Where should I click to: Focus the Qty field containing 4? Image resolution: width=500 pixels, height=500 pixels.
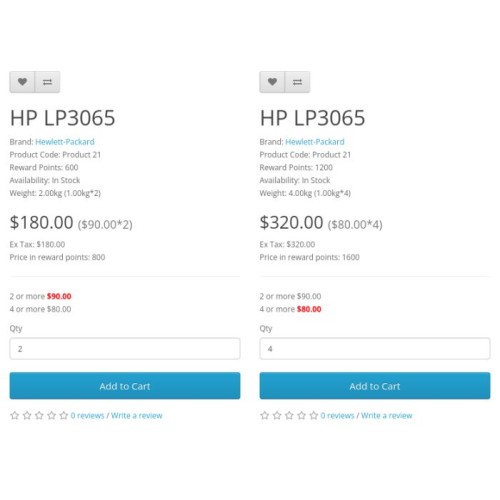[x=375, y=349]
